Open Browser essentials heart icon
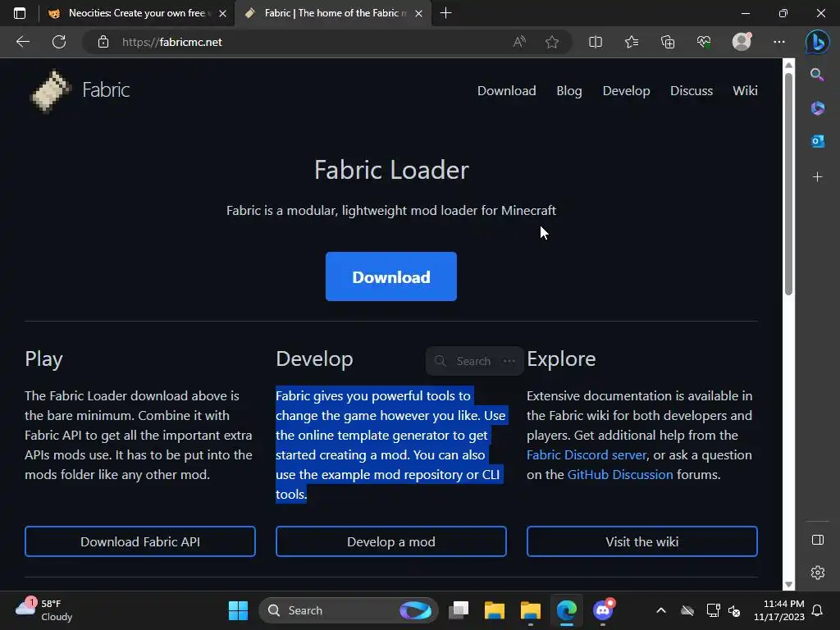 tap(703, 42)
